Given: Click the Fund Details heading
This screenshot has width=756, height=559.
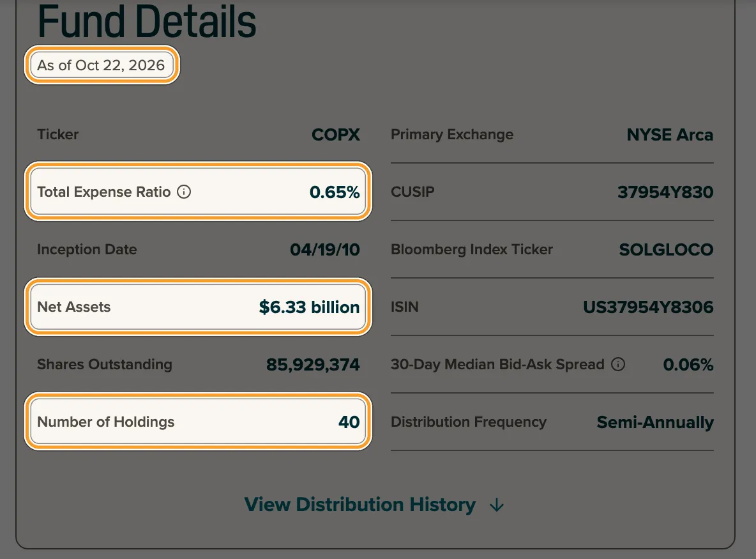Looking at the screenshot, I should (147, 21).
